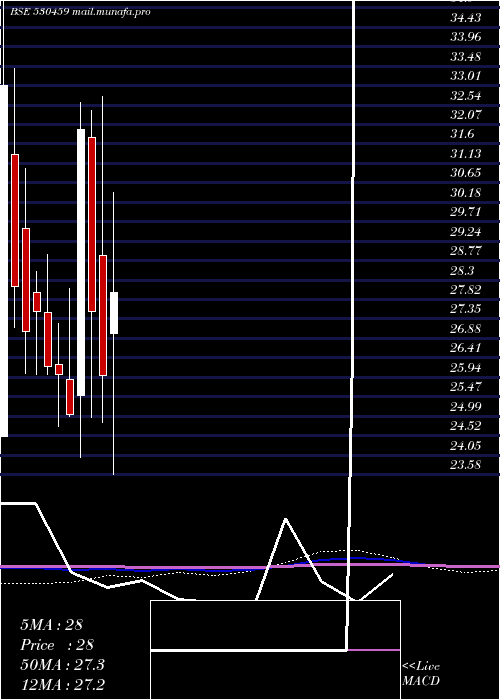Screen dimensions: 500x700
Task: Select the 31.13 price label
Action: pyautogui.click(x=466, y=154)
